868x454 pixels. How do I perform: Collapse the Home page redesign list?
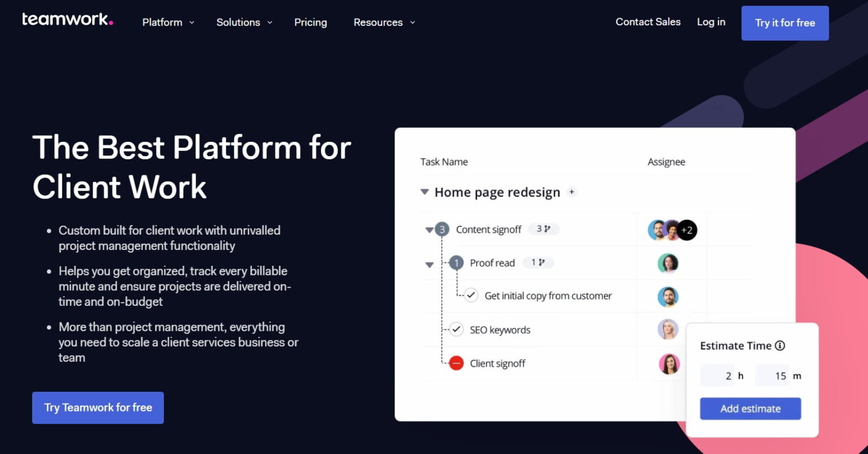pyautogui.click(x=425, y=192)
